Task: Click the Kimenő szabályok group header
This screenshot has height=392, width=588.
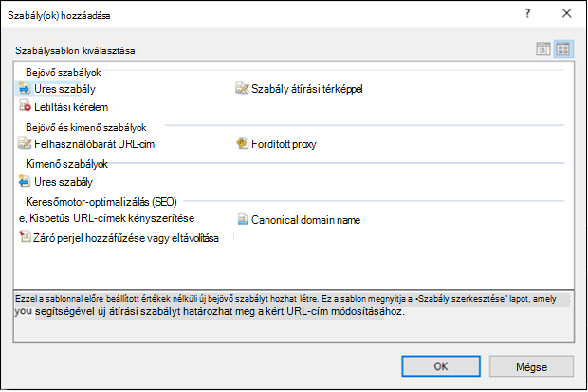Action: pyautogui.click(x=66, y=164)
